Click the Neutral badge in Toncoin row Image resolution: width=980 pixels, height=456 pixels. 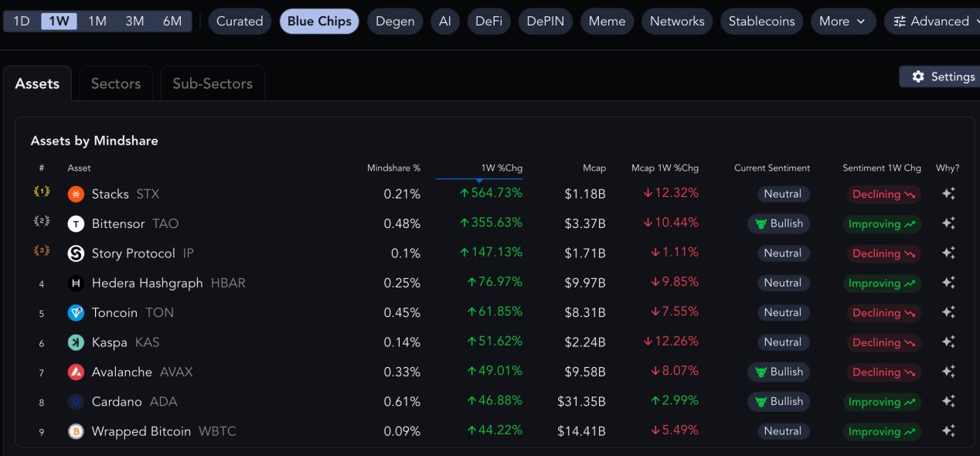[783, 313]
